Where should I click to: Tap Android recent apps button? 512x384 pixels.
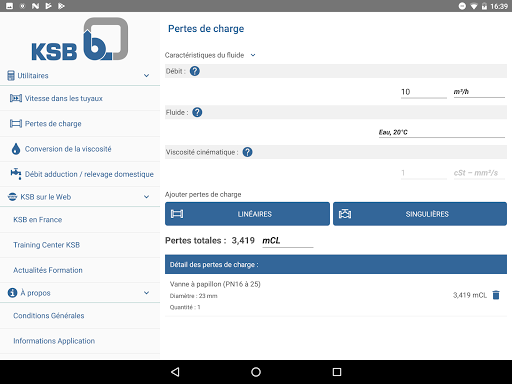pyautogui.click(x=337, y=372)
